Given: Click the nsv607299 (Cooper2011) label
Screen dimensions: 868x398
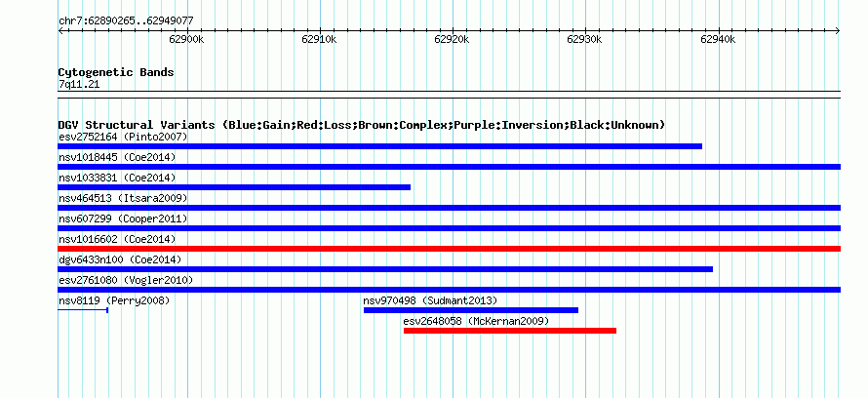Looking at the screenshot, I should coord(123,219).
